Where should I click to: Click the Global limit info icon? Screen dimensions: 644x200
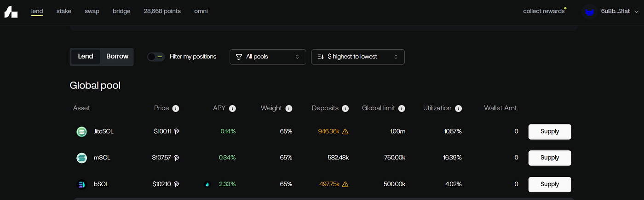tap(402, 108)
